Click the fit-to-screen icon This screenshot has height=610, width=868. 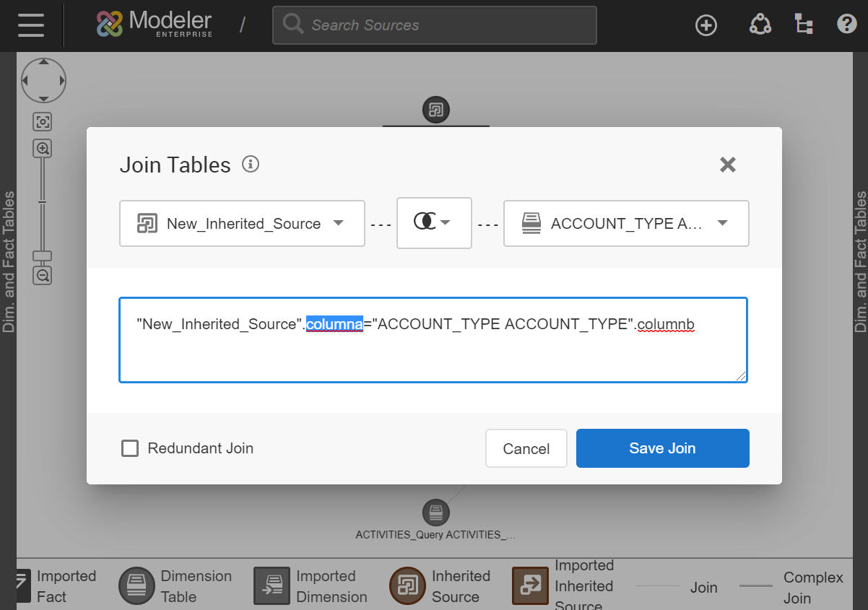(x=43, y=121)
